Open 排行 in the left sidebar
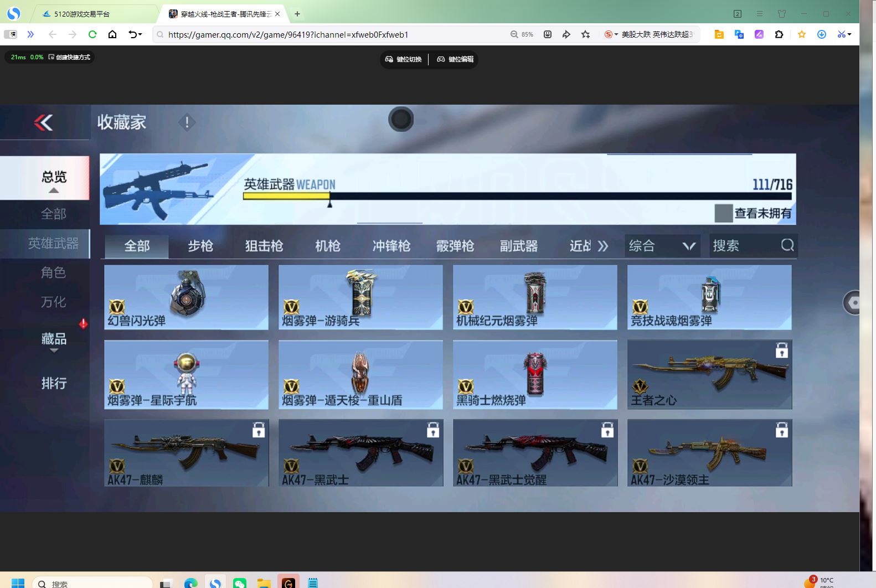Image resolution: width=876 pixels, height=588 pixels. coord(54,383)
